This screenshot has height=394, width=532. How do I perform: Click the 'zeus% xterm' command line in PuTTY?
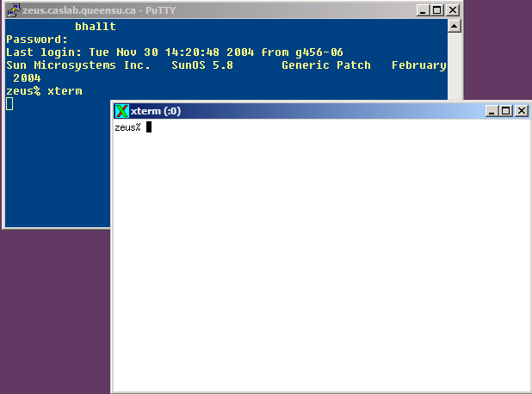coord(44,91)
